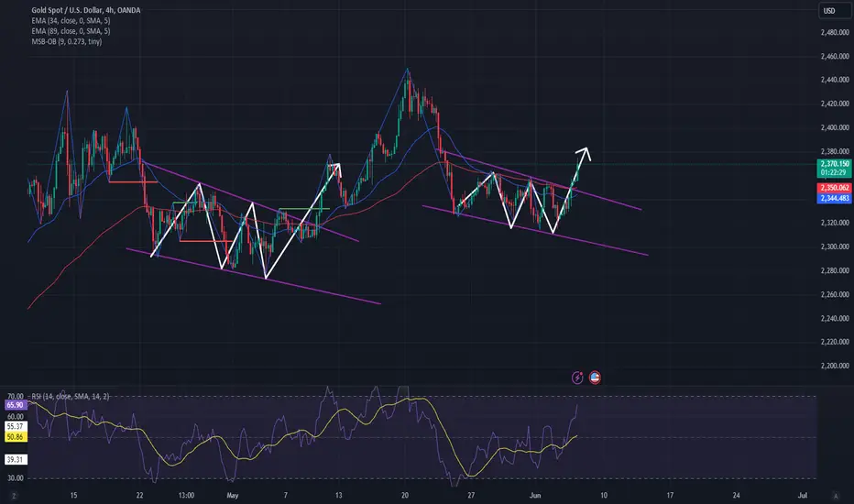Click the RSI value label 55.37
854x504 pixels.
coord(16,427)
